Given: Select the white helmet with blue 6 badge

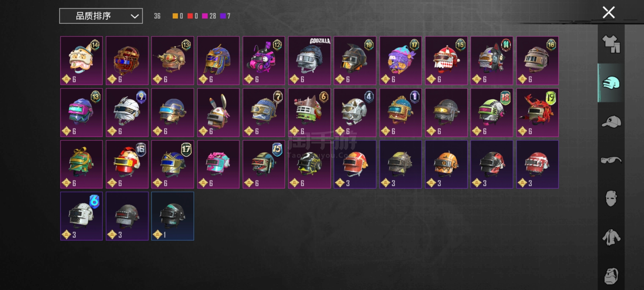Looking at the screenshot, I should (81, 216).
